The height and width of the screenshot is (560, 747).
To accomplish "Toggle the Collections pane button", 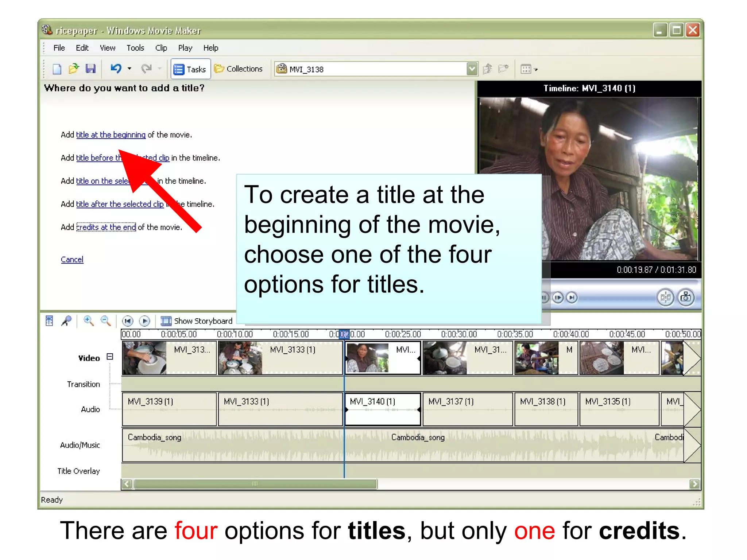I will pos(239,69).
